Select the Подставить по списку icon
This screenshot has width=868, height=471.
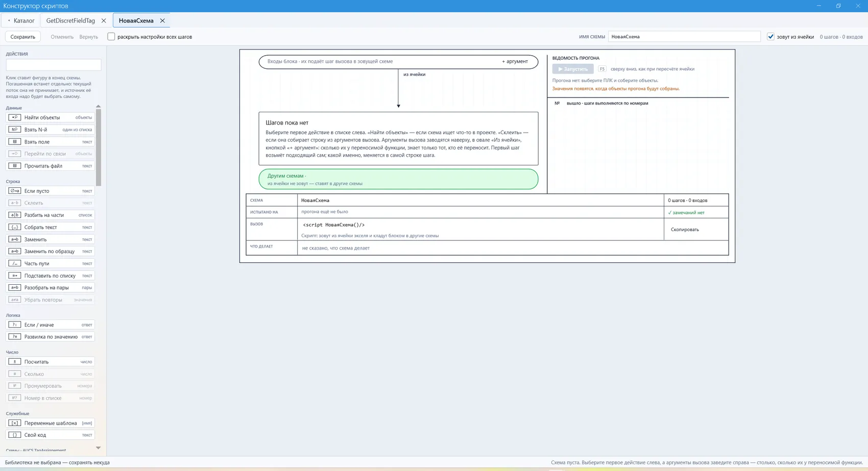14,276
